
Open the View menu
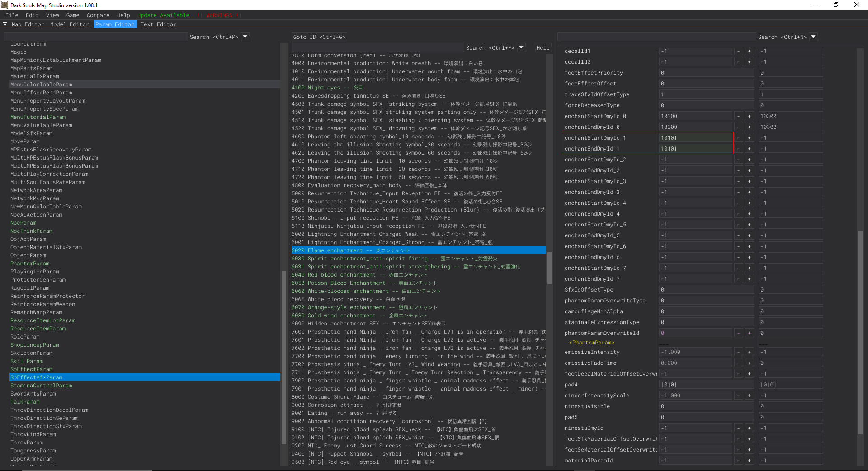click(52, 15)
